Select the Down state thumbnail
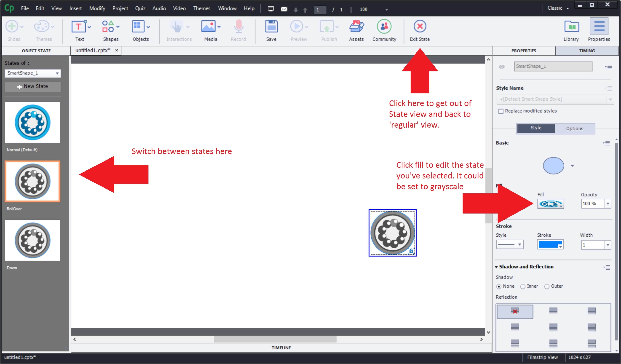 (x=32, y=240)
